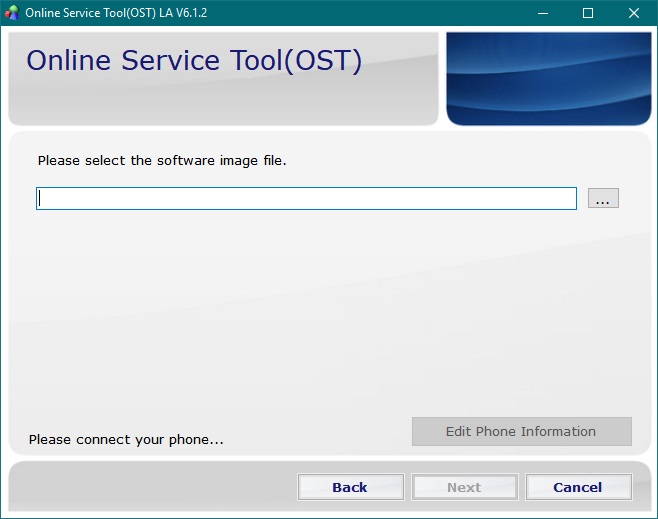Go to previous step with Back
Screen dimensions: 658x519
point(350,487)
